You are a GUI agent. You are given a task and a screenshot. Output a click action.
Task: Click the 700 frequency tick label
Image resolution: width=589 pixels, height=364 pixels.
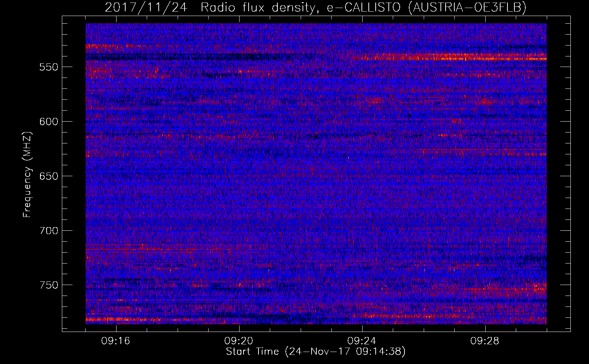point(49,231)
